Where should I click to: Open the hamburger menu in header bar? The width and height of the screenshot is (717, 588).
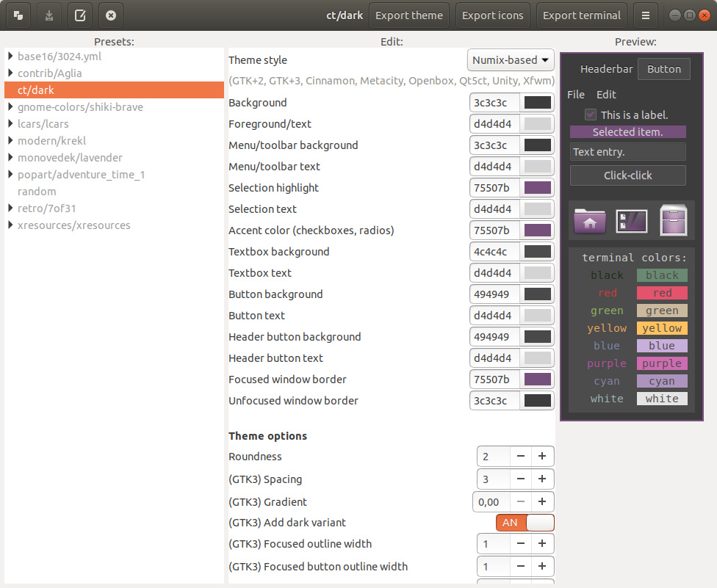point(645,15)
